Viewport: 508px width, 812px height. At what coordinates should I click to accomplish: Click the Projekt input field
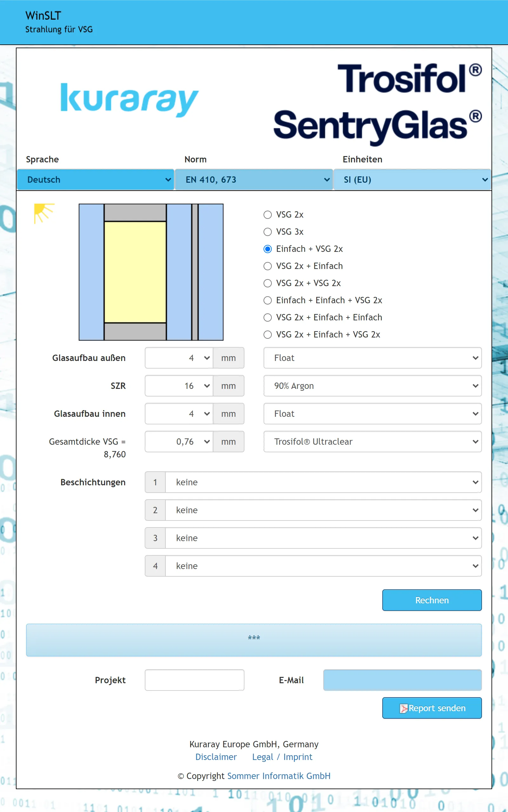coord(195,680)
